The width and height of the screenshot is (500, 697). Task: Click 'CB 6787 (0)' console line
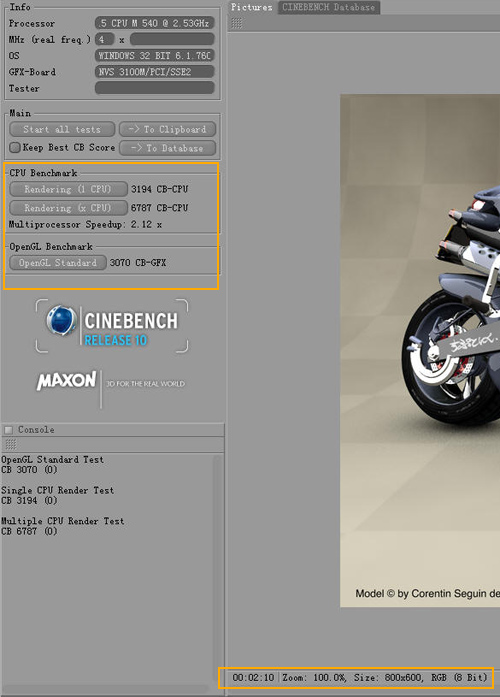click(x=29, y=531)
